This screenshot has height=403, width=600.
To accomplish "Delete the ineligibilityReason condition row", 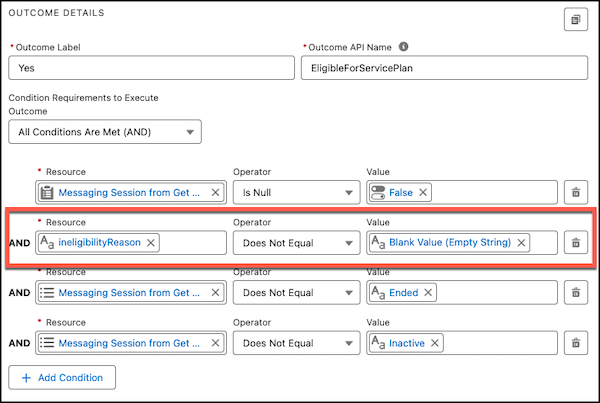I will coord(576,243).
